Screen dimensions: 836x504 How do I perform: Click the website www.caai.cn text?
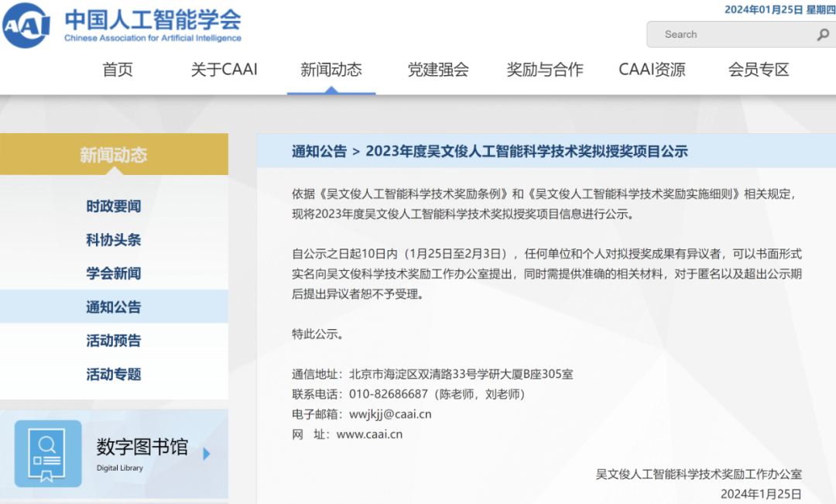(369, 434)
